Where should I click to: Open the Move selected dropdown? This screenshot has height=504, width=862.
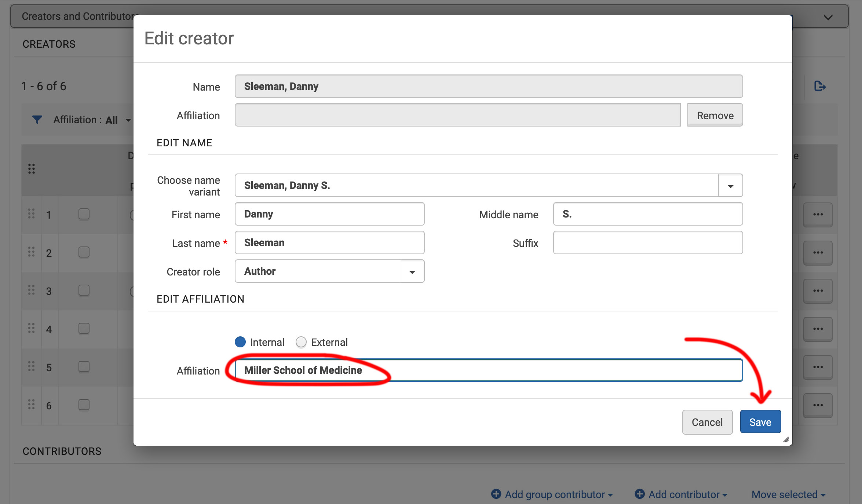tap(789, 494)
